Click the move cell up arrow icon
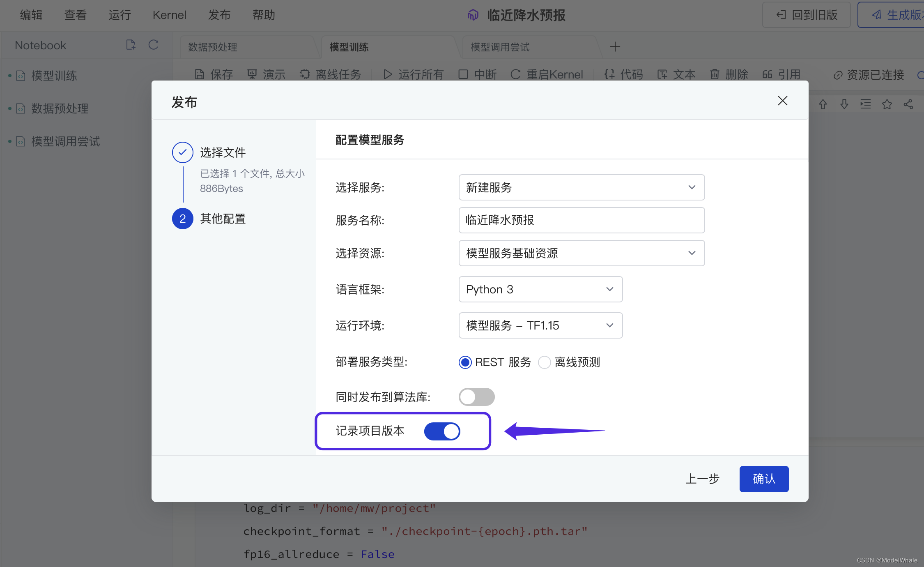924x567 pixels. click(x=823, y=104)
